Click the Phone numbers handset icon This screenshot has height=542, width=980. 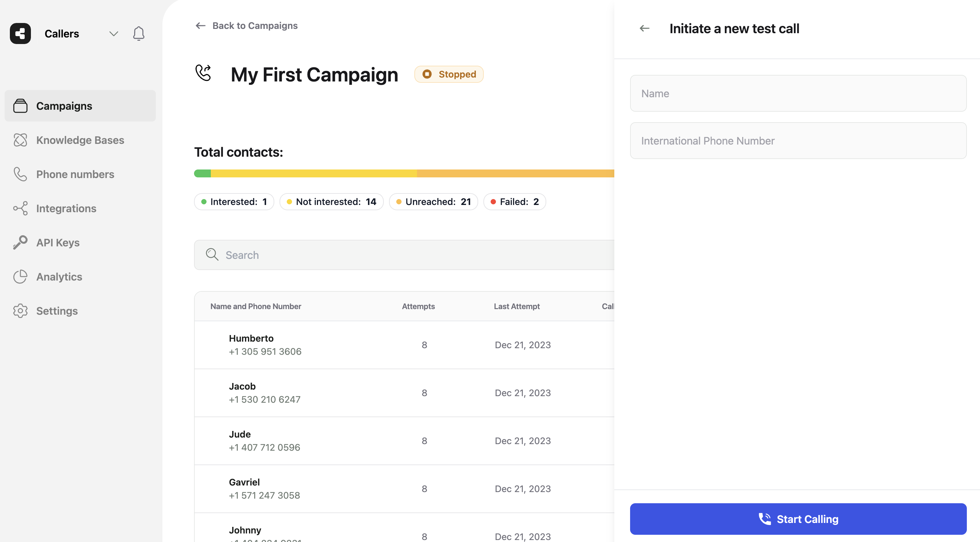[x=20, y=174]
